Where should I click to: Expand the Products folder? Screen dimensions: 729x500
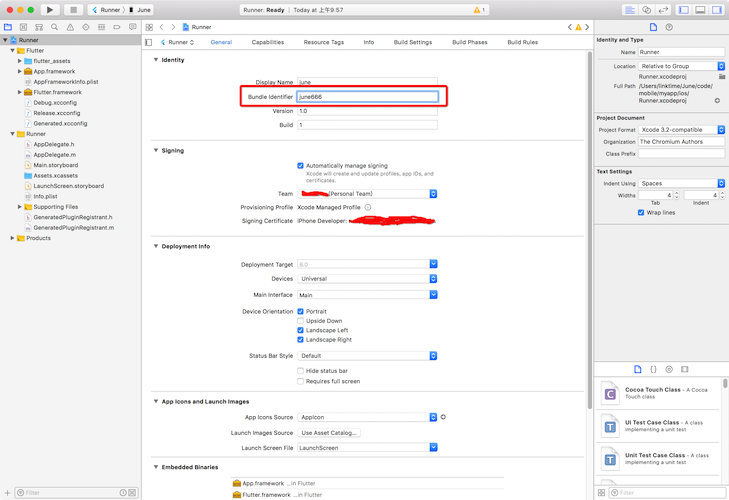point(13,238)
